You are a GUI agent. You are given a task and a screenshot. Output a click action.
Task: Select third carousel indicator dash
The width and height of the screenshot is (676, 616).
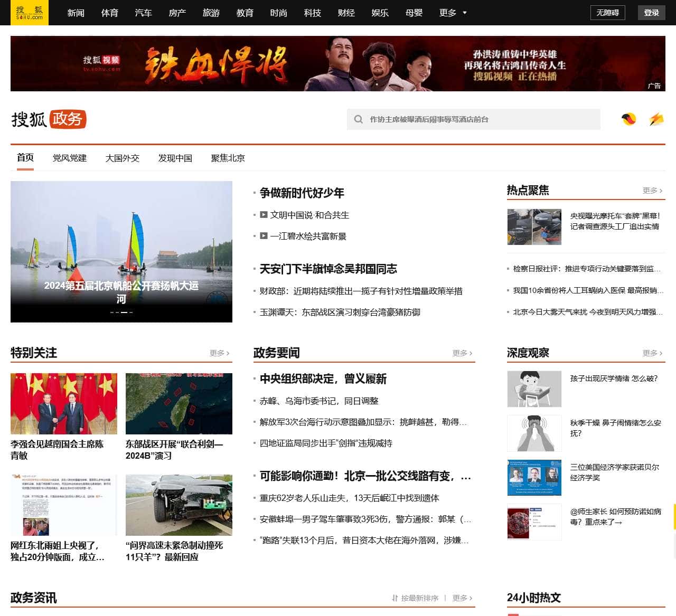point(124,312)
